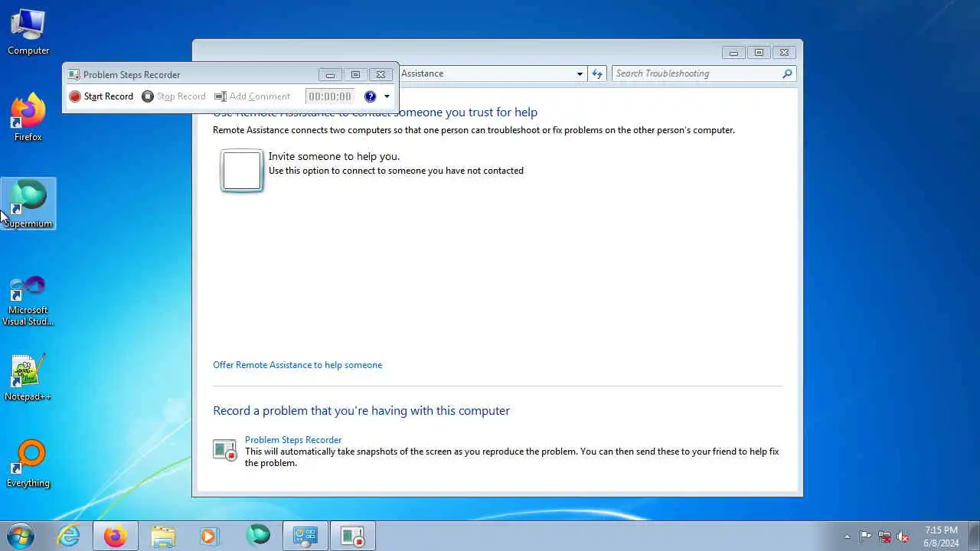Click the Add Comment button
980x551 pixels.
(x=252, y=96)
